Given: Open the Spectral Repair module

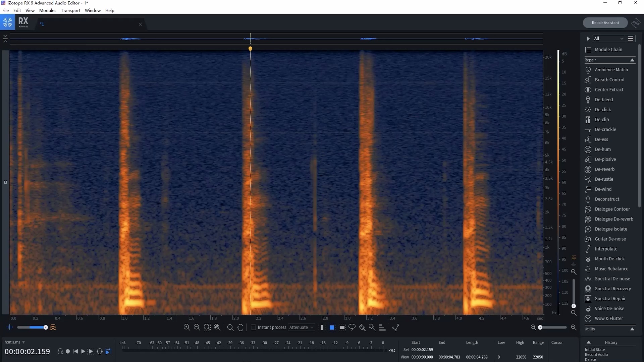Looking at the screenshot, I should pos(610,299).
